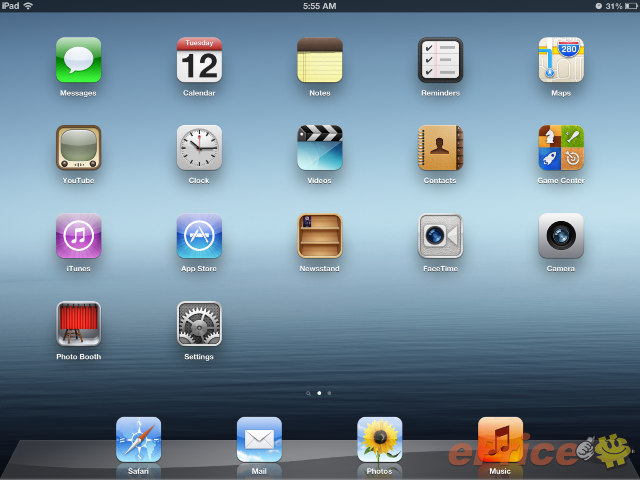Tap the last home screen page dot
This screenshot has height=480, width=640.
coord(330,394)
